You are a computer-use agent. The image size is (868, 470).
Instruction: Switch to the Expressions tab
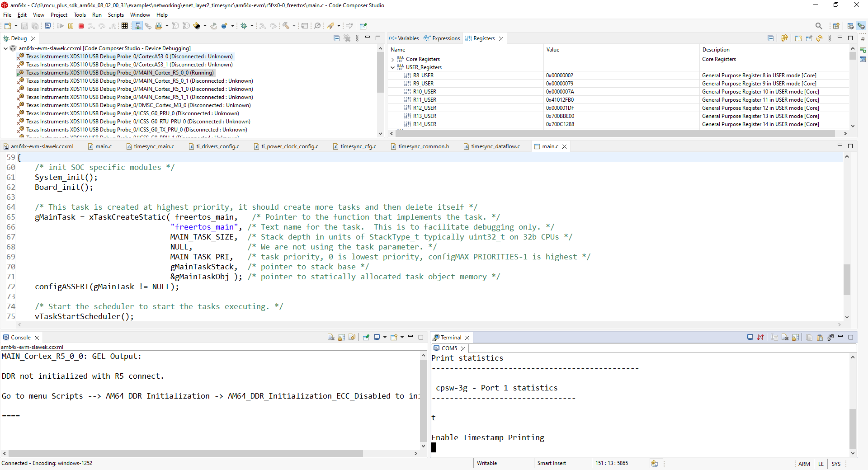442,38
